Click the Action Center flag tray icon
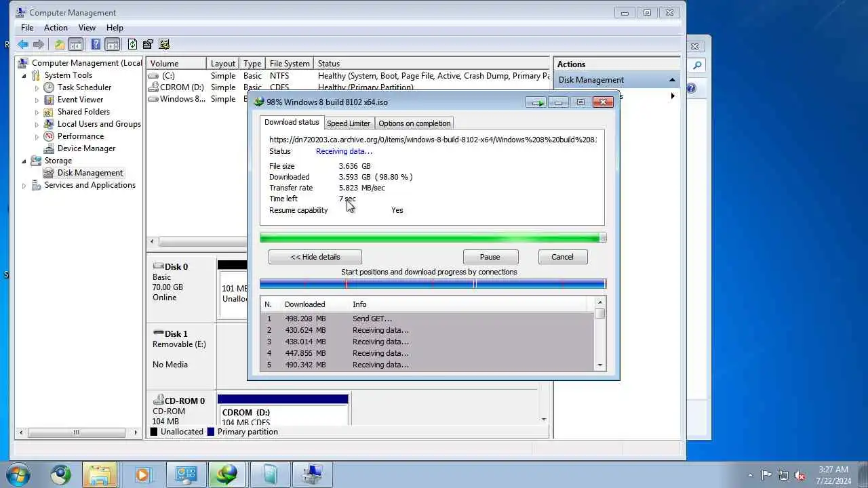The height and width of the screenshot is (488, 868). pyautogui.click(x=766, y=475)
